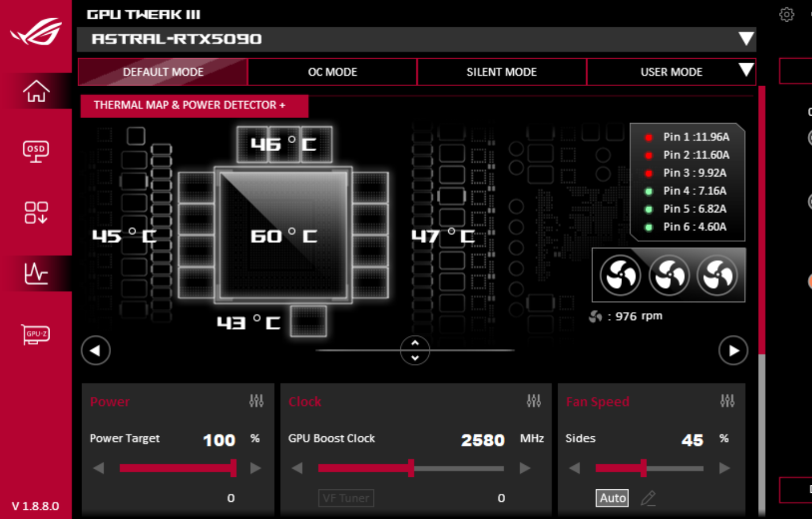Viewport: 812px width, 519px height.
Task: Open Clock advanced settings sliders icon
Action: click(x=534, y=401)
